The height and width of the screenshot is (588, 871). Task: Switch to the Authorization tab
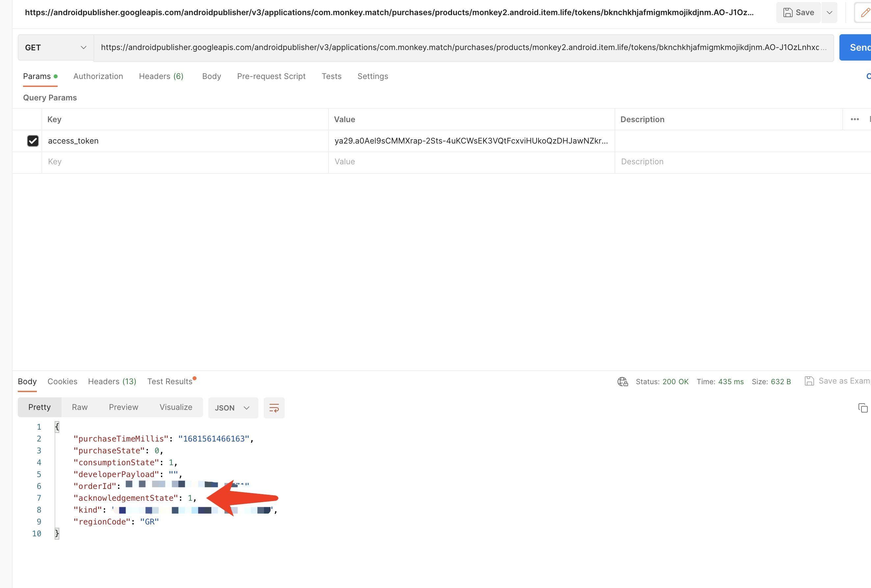click(98, 76)
